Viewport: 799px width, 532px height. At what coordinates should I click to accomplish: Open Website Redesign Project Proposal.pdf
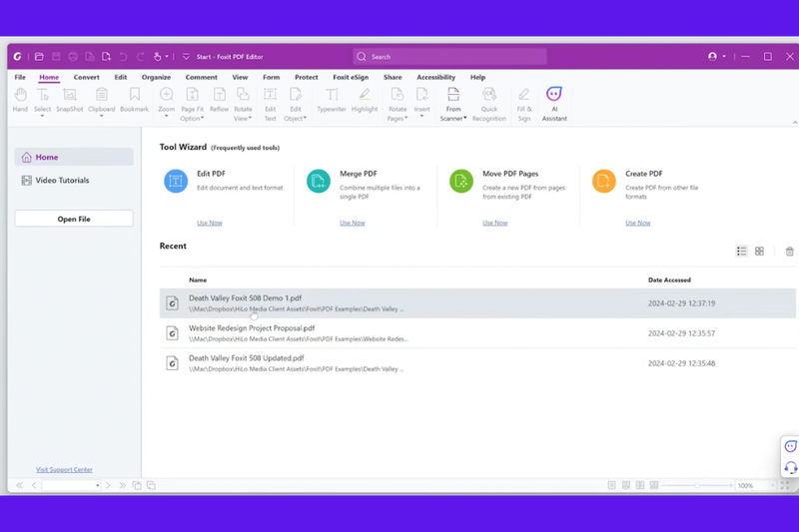pyautogui.click(x=477, y=333)
